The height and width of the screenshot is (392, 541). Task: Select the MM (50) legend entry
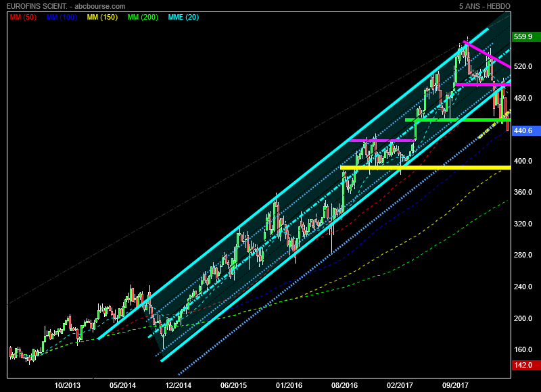click(23, 18)
